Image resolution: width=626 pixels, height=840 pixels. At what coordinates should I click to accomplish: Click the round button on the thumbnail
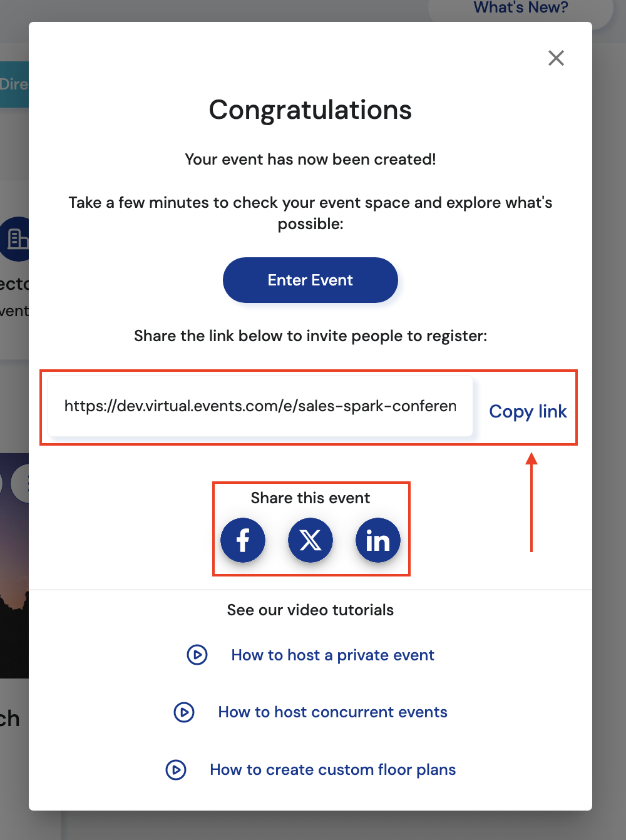pos(20,483)
